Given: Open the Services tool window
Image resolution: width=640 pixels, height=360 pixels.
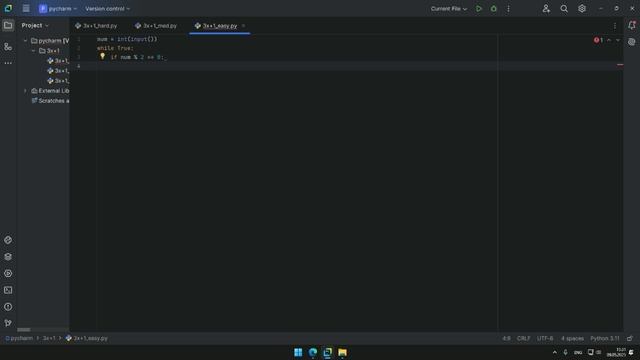Looking at the screenshot, I should [x=8, y=273].
